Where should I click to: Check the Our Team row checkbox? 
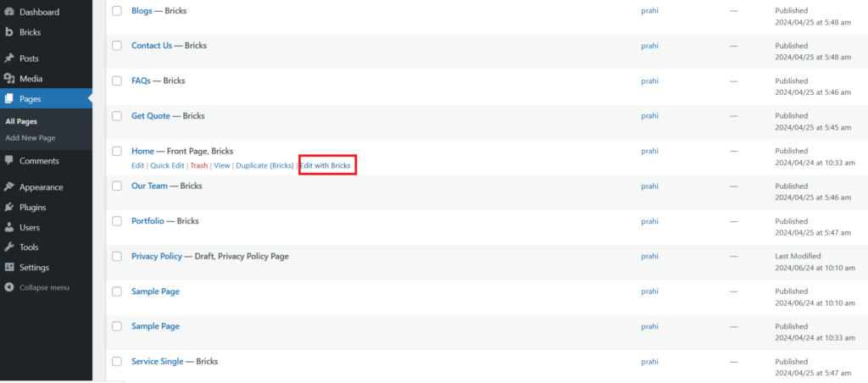117,186
